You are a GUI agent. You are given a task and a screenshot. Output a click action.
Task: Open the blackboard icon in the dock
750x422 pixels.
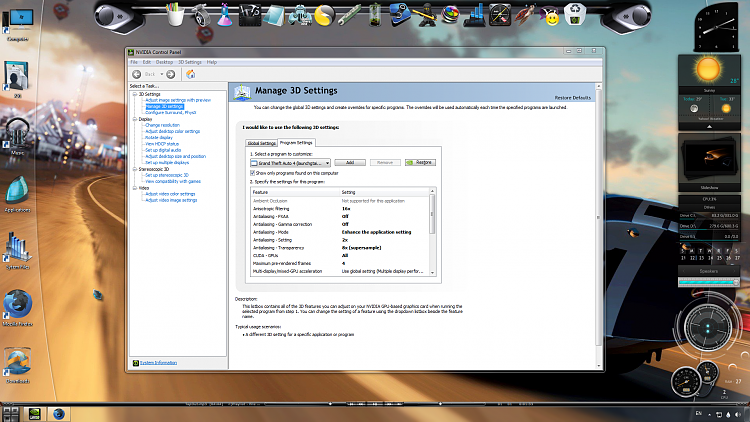(x=249, y=15)
